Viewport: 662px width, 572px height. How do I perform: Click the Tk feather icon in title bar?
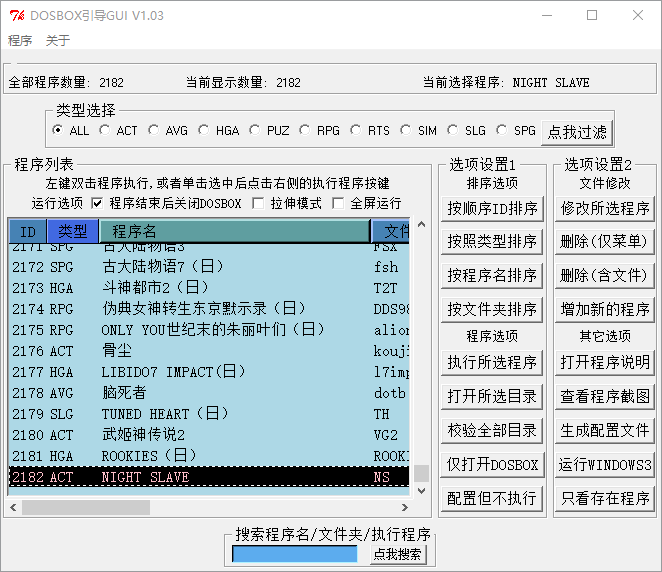[17, 16]
